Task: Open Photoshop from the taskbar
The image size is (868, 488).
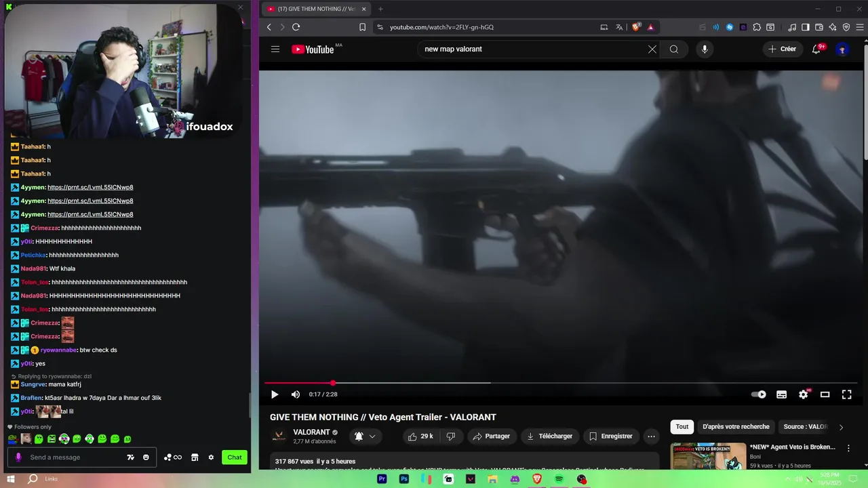Action: pos(404,479)
